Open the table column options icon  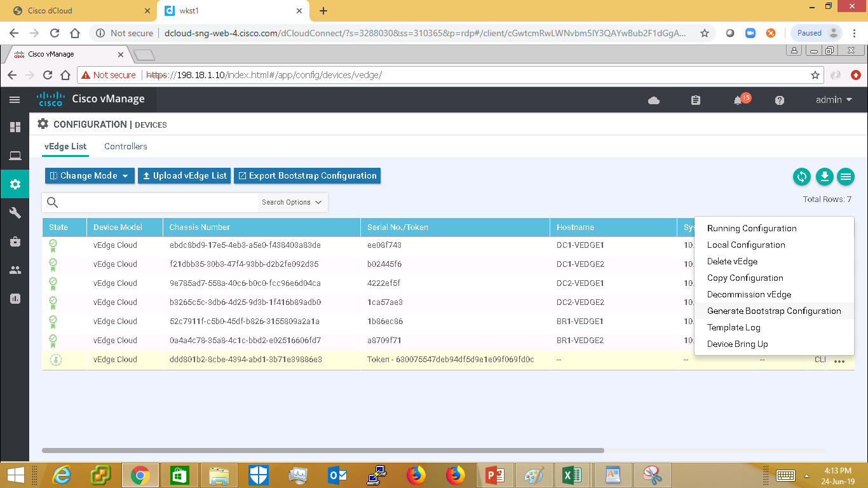(x=845, y=177)
